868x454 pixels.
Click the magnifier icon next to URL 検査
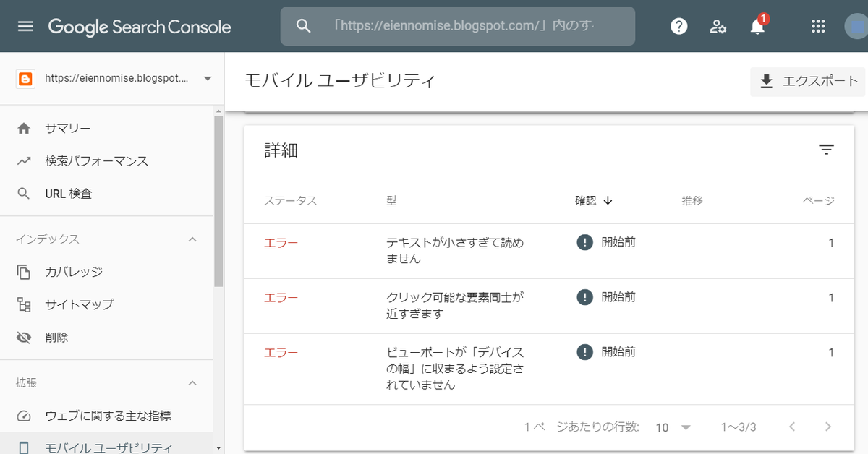pyautogui.click(x=24, y=194)
